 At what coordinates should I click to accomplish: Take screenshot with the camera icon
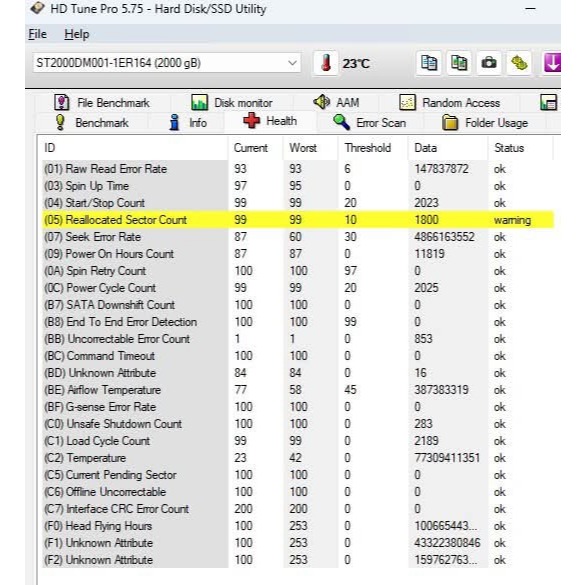489,63
